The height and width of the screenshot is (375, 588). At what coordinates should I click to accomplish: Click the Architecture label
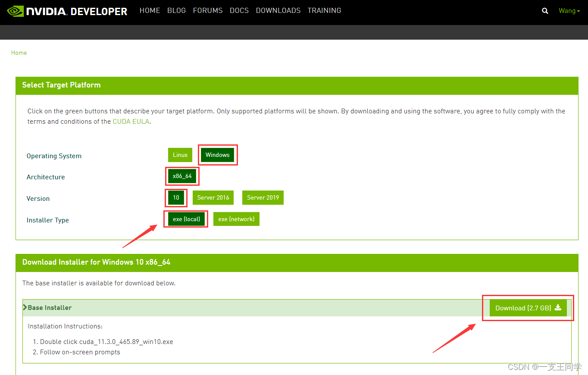click(46, 177)
